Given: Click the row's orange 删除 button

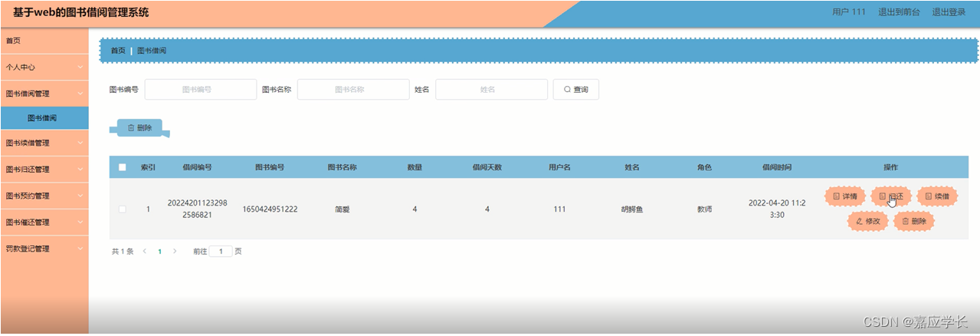Looking at the screenshot, I should (914, 221).
